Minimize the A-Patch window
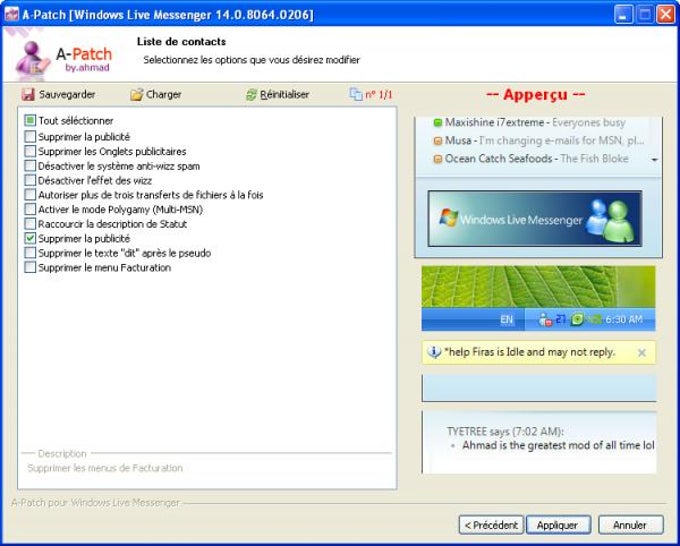This screenshot has width=680, height=546. point(624,15)
